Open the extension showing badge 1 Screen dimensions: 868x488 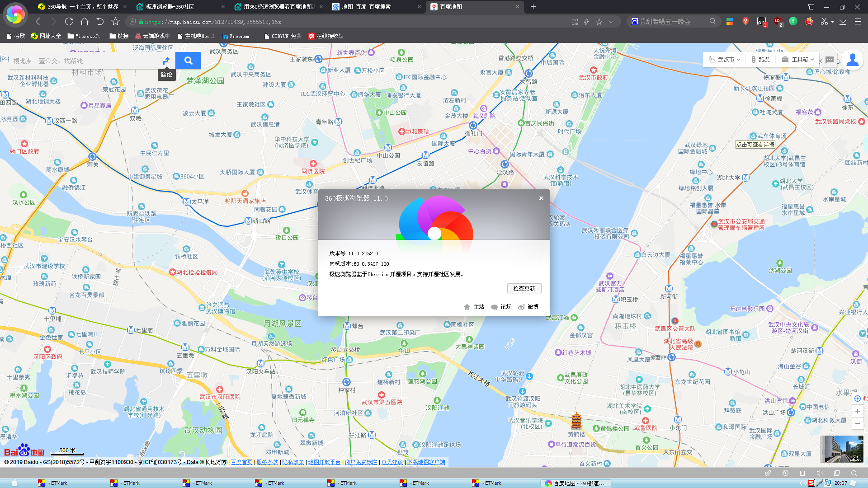[x=762, y=22]
